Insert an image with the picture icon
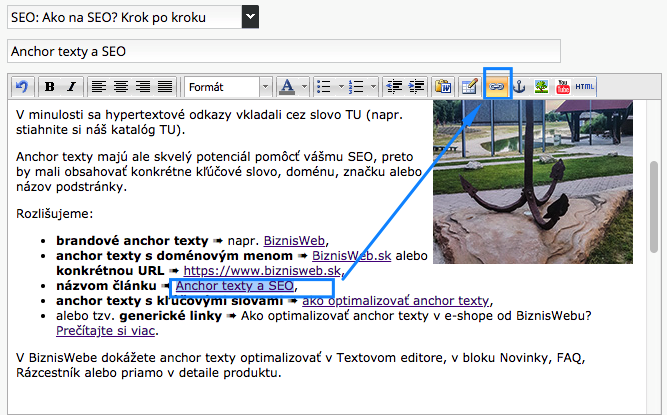 pyautogui.click(x=542, y=86)
